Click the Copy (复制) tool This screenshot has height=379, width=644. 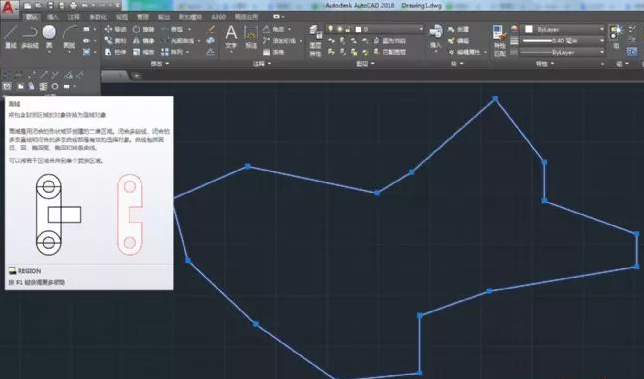point(115,41)
